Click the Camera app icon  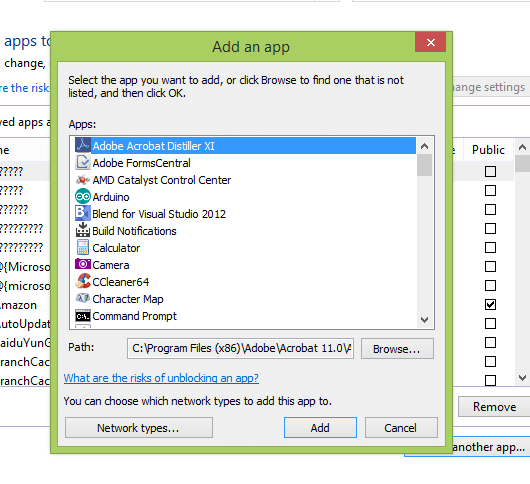click(83, 265)
